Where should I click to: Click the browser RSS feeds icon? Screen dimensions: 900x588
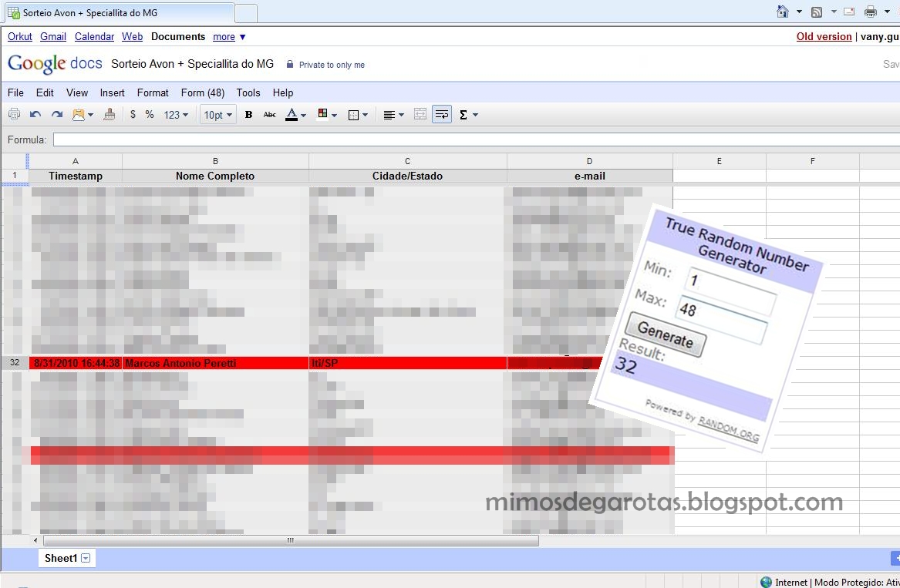(x=817, y=12)
